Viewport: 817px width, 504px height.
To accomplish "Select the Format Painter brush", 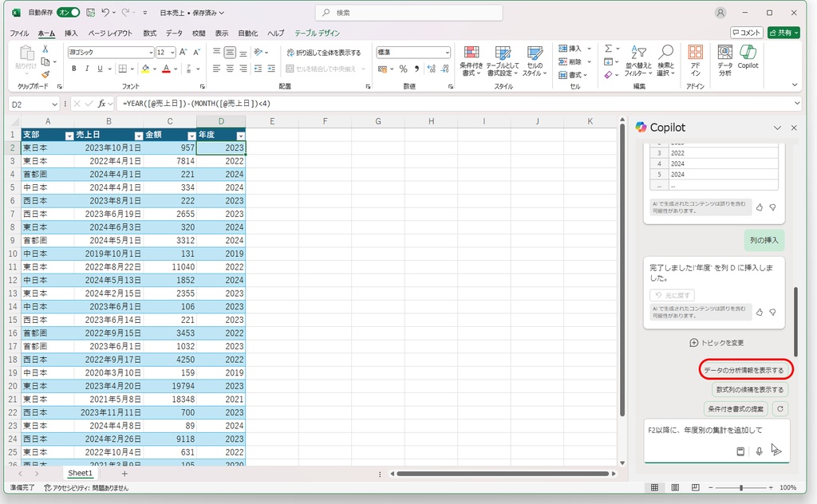I will (x=45, y=74).
